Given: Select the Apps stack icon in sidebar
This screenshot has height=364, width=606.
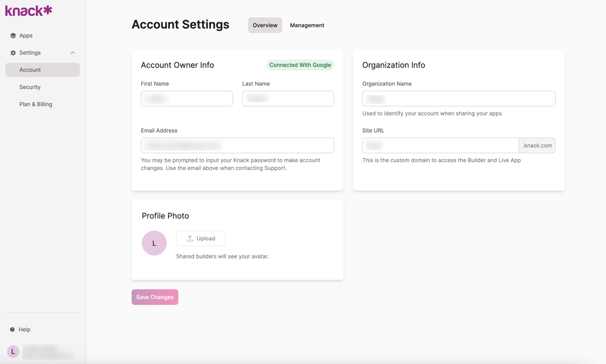Looking at the screenshot, I should tap(13, 35).
